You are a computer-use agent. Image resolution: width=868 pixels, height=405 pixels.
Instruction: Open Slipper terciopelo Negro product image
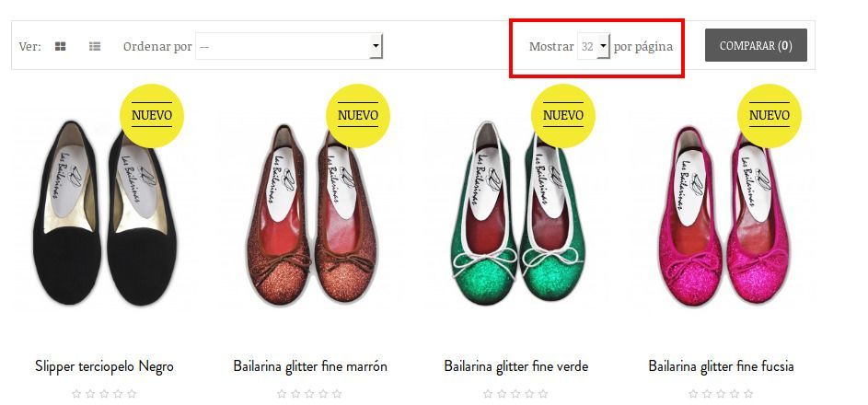click(x=105, y=213)
